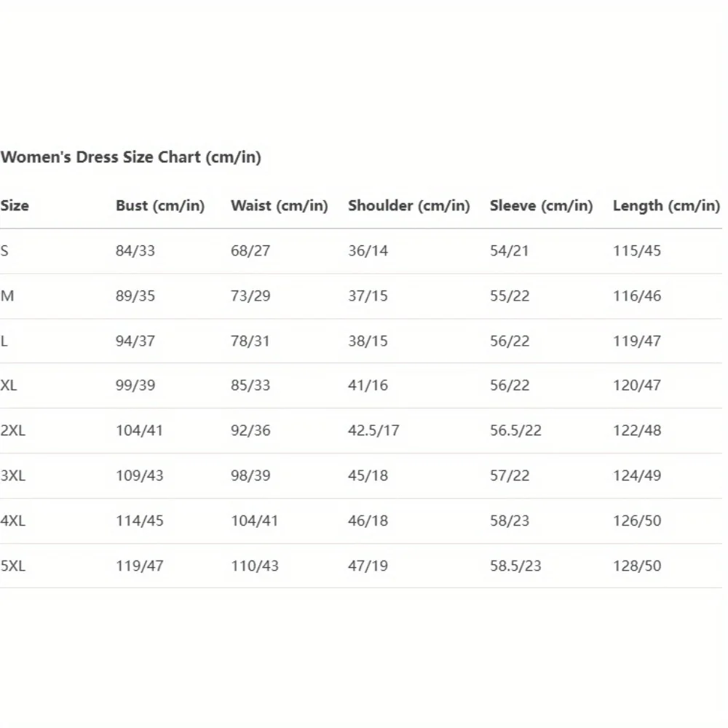Click the 73/29 waist cell
Viewport: 728px width, 728px height.
coord(250,296)
